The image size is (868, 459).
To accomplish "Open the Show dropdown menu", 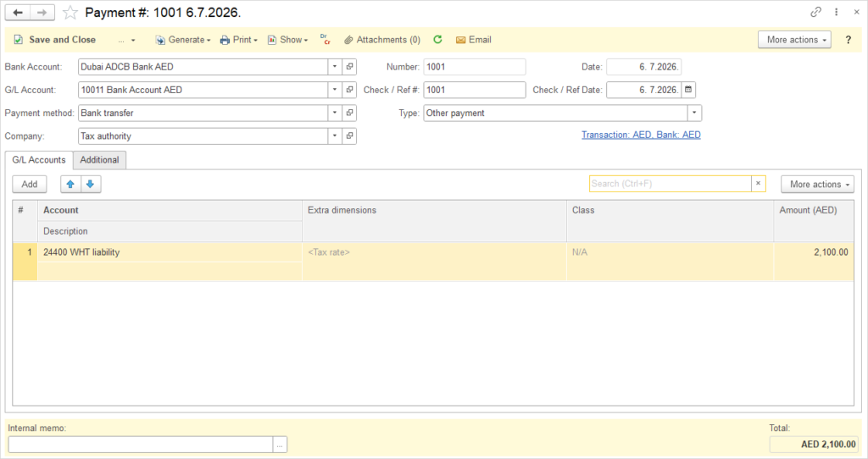I will click(x=287, y=40).
